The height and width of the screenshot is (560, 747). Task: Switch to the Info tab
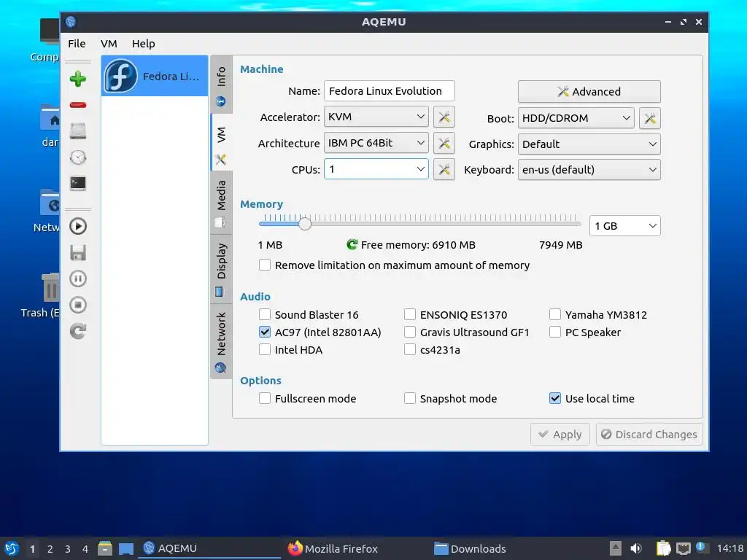tap(221, 85)
